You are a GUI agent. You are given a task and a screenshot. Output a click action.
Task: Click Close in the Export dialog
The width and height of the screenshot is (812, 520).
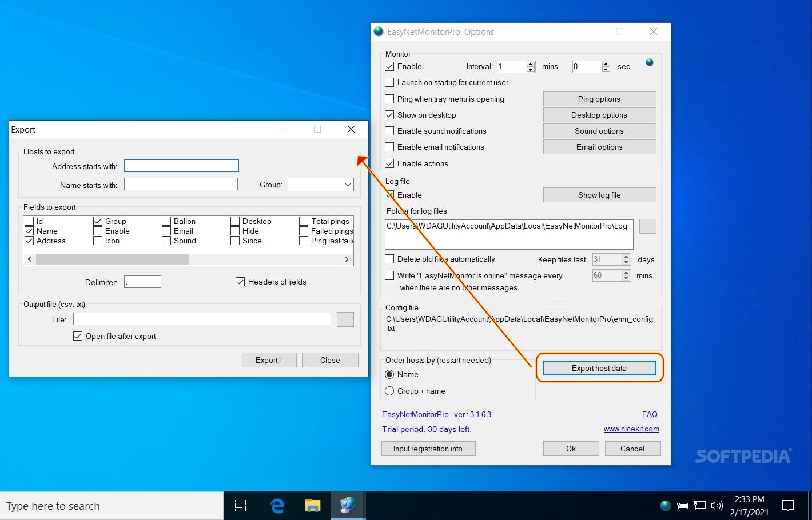pyautogui.click(x=330, y=360)
